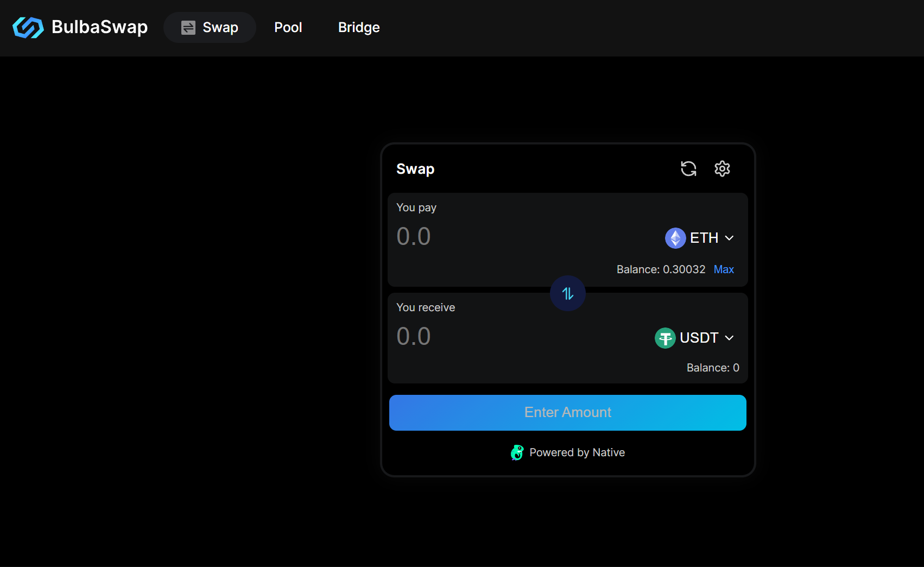
Task: Go to the Pool page
Action: [288, 28]
